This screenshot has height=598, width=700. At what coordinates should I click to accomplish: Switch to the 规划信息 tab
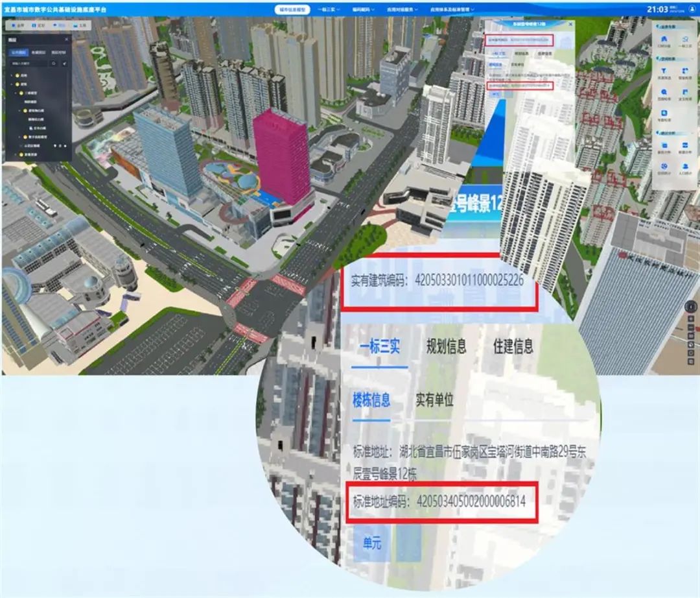tap(446, 346)
